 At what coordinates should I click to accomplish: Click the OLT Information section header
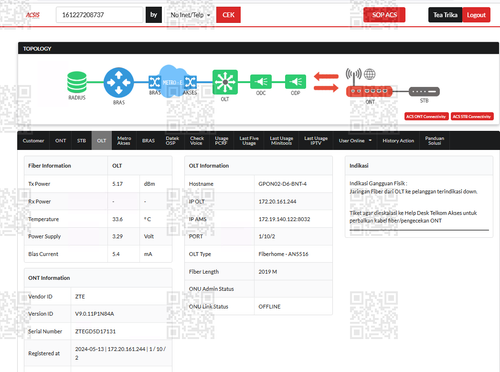tap(209, 166)
